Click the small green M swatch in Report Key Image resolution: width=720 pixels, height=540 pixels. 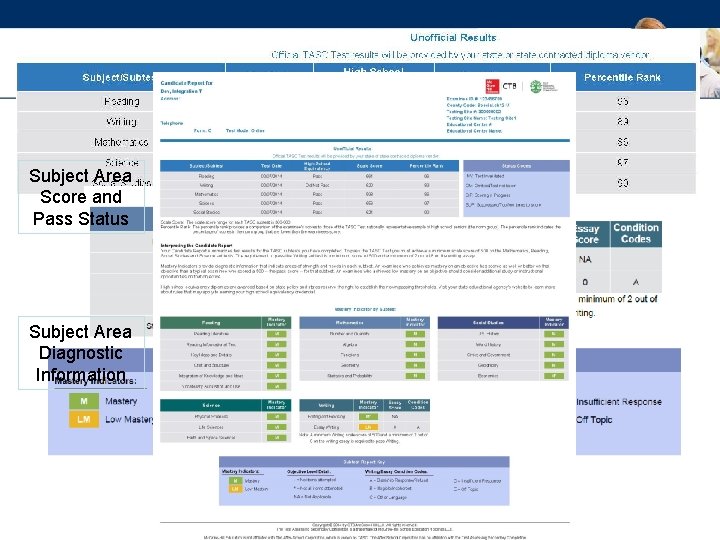click(235, 481)
